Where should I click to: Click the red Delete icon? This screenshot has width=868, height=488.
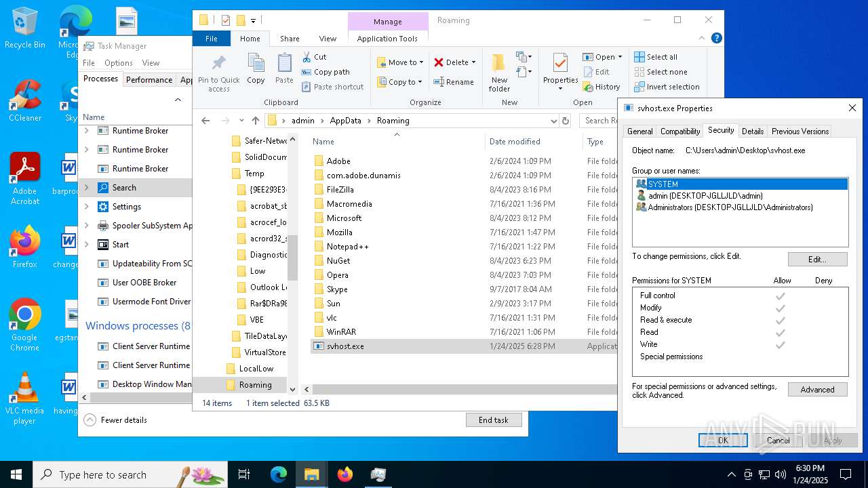439,62
